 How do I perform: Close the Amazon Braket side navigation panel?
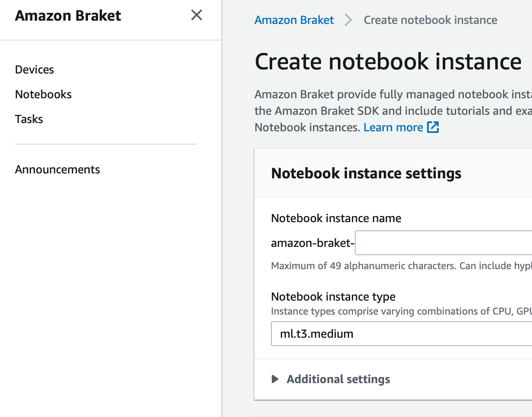tap(197, 15)
